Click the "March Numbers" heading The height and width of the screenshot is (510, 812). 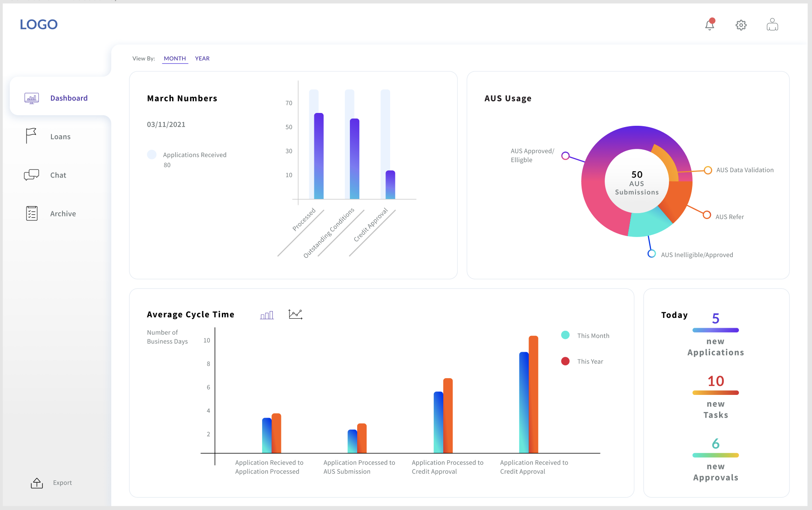pyautogui.click(x=182, y=98)
